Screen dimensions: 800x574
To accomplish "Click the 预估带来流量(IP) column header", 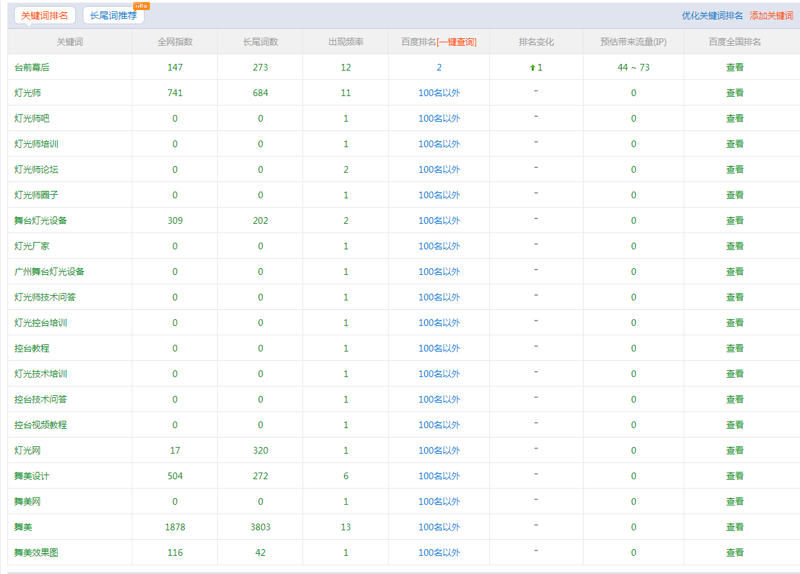I will (633, 42).
